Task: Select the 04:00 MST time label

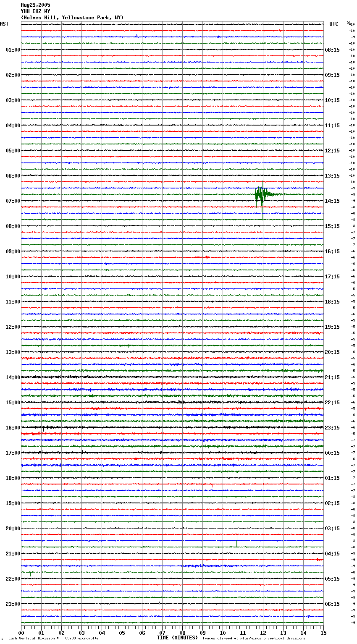Action: [13, 126]
